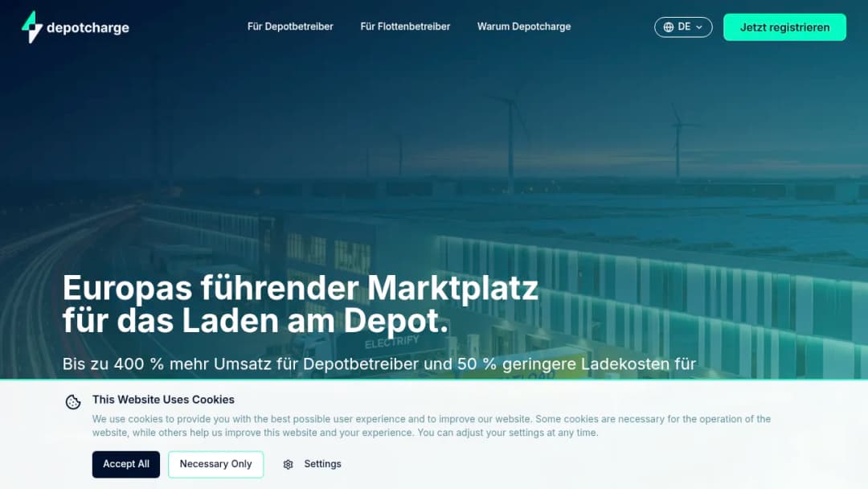Click the depotcharge brand name text
This screenshot has height=489, width=868.
88,27
